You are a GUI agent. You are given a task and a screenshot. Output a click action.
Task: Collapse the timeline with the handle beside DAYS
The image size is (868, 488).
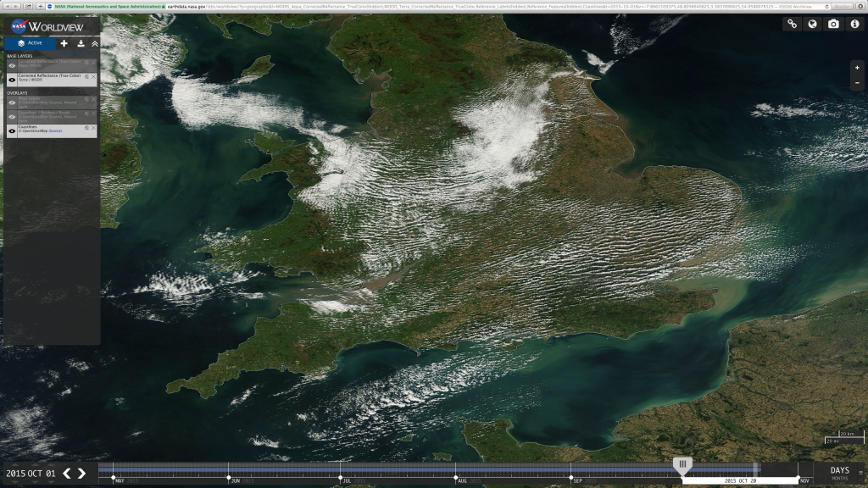861,473
